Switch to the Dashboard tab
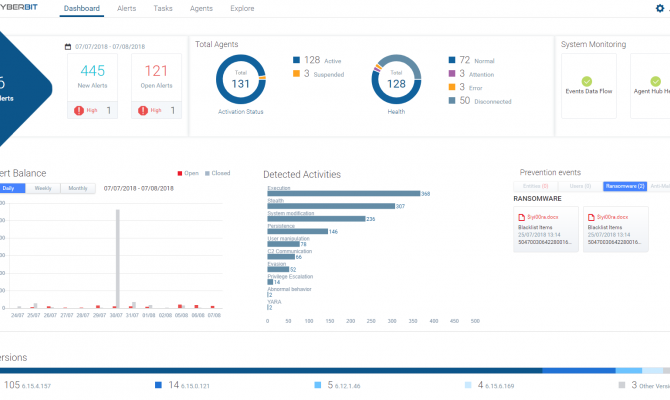 point(82,9)
